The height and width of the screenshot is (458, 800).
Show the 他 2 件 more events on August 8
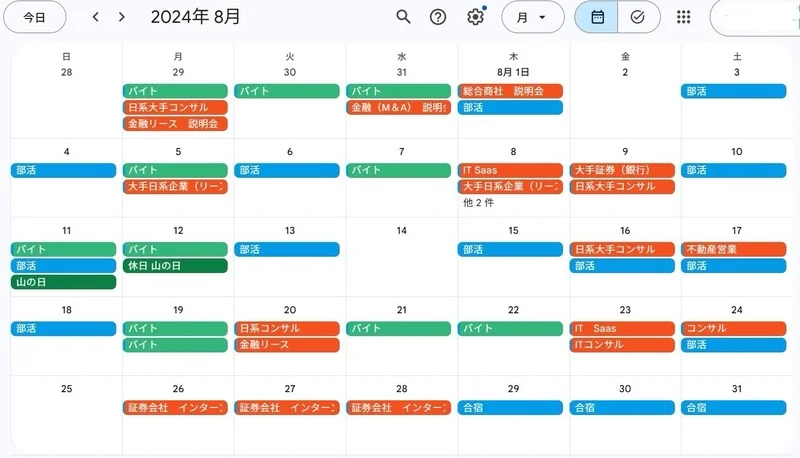point(479,202)
